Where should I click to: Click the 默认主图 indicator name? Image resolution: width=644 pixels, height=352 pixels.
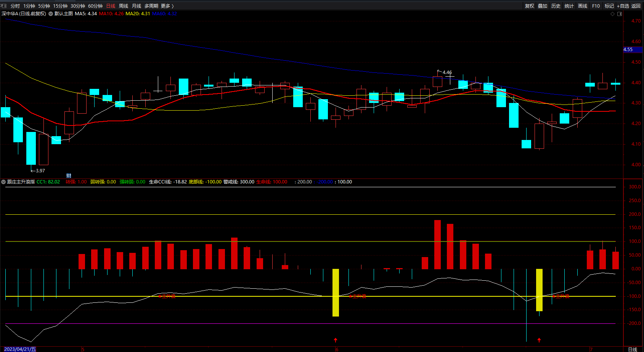(64, 14)
